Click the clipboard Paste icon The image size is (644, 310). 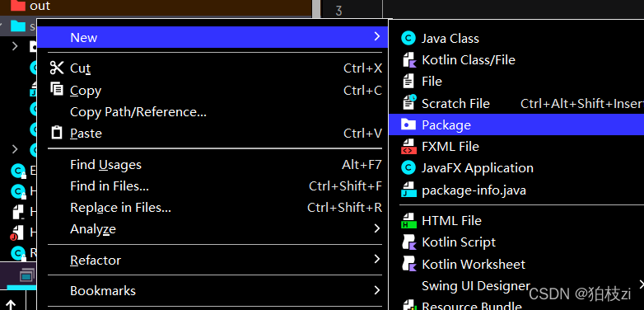(57, 133)
